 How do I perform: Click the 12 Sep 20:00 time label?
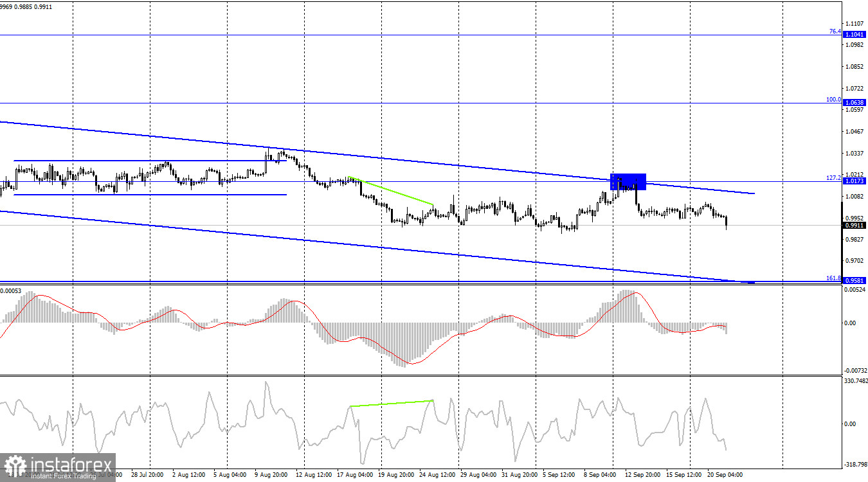tap(644, 475)
